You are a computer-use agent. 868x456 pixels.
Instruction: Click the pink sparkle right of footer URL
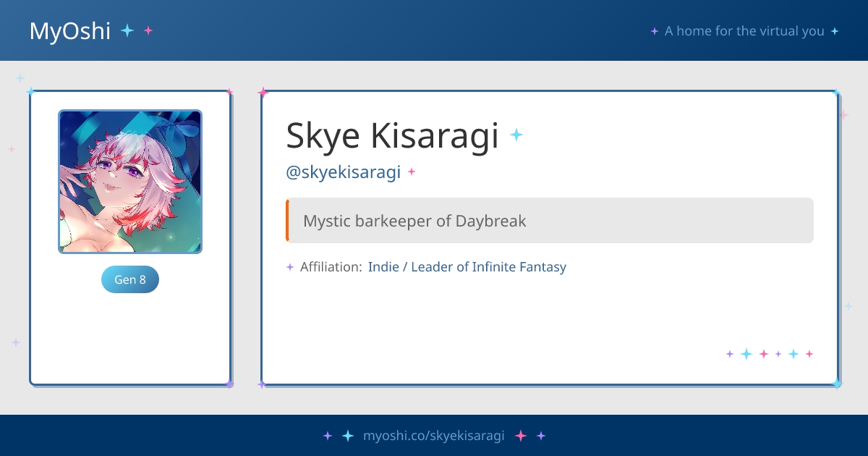[x=520, y=436]
